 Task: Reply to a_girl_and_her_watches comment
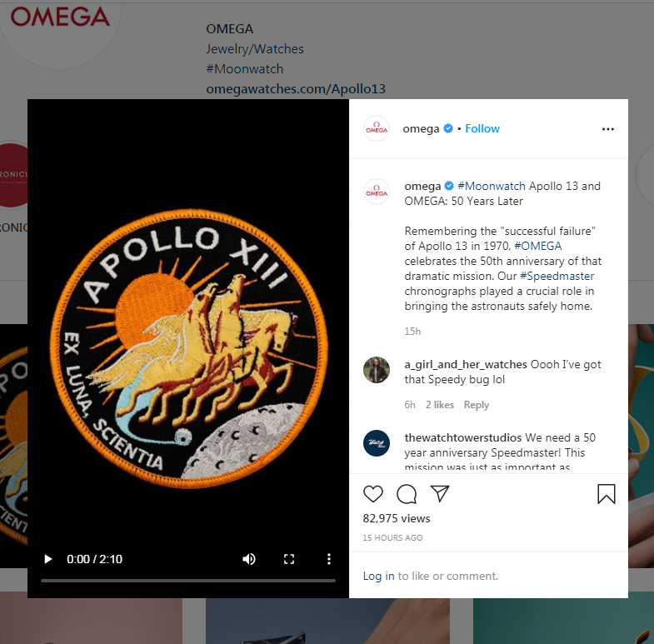[477, 405]
